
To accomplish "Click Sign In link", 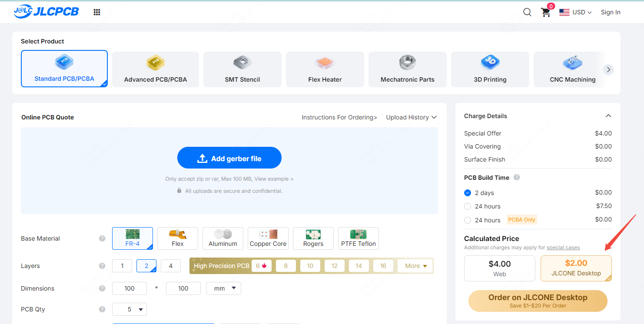I will coord(611,12).
